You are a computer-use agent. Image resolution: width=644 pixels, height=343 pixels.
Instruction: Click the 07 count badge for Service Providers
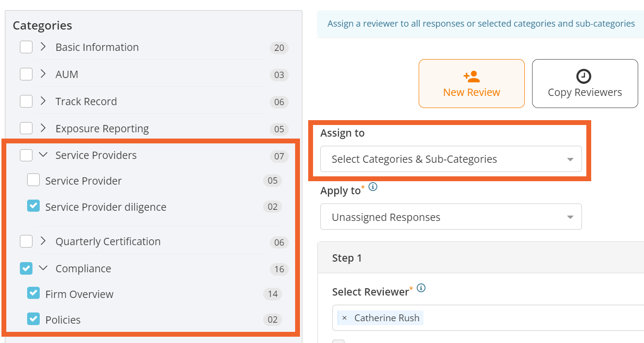[x=279, y=156]
